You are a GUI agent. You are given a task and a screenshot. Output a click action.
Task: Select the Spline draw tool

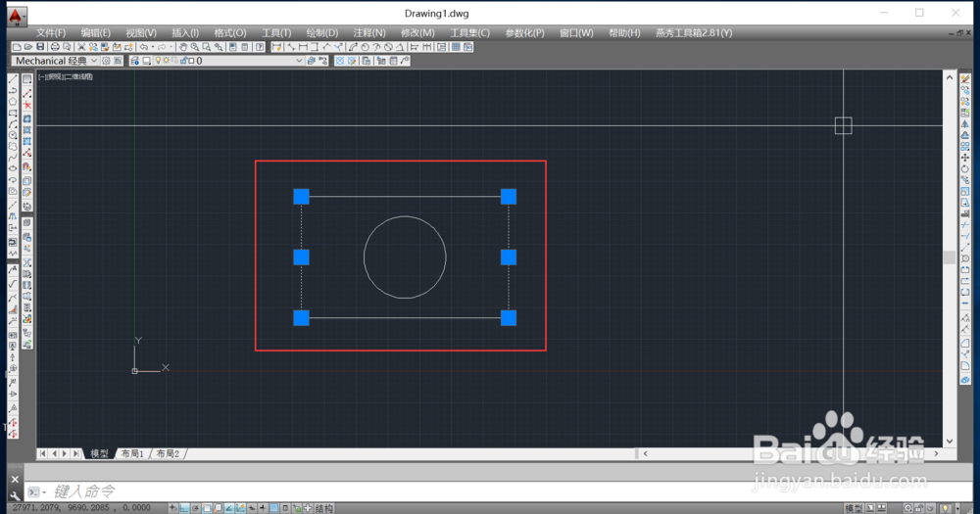click(13, 158)
